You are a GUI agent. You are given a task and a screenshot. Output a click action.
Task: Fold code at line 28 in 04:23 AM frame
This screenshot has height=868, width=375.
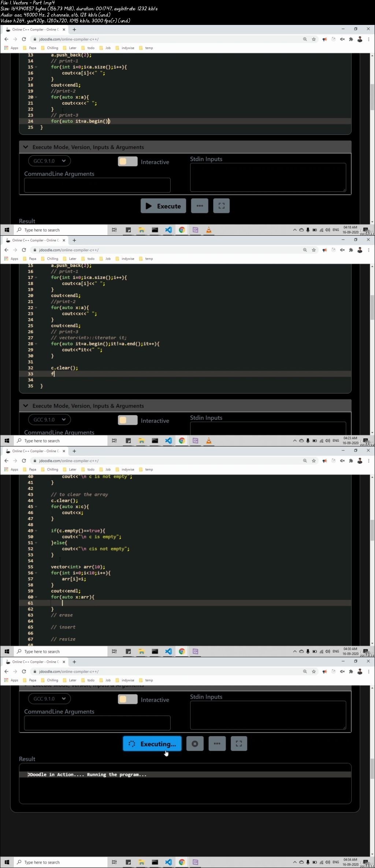36,344
